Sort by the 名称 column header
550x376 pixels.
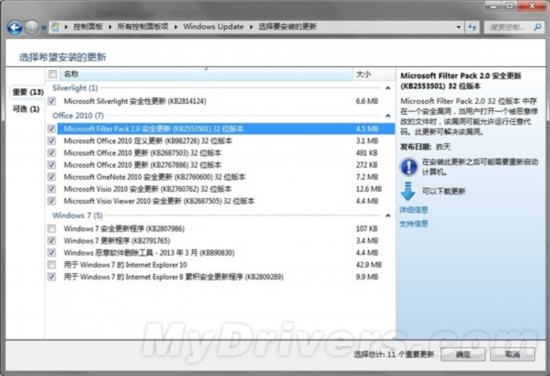pos(206,74)
